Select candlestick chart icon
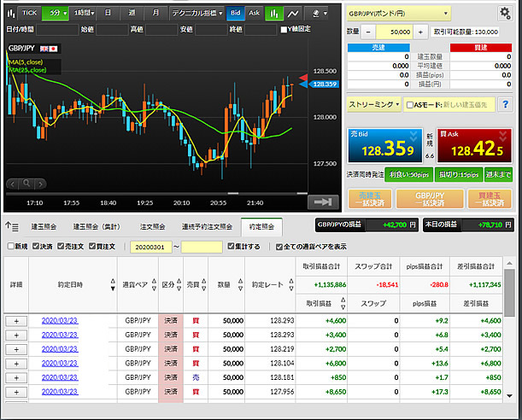522x420 pixels. pos(274,14)
